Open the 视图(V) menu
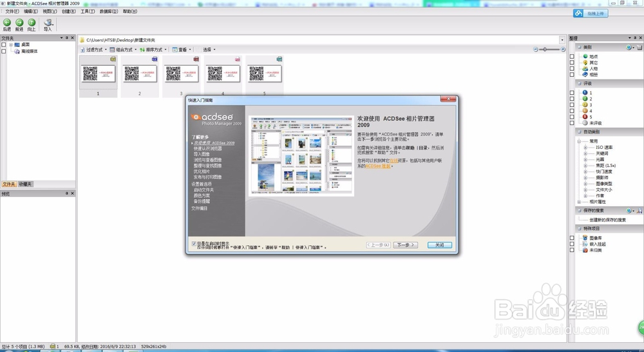 point(50,12)
